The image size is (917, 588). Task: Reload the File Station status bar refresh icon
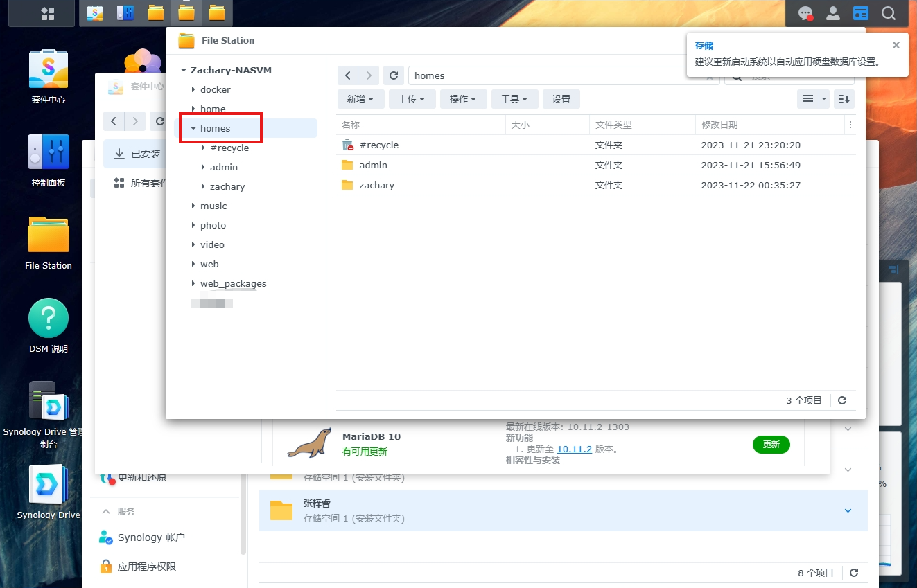point(842,400)
